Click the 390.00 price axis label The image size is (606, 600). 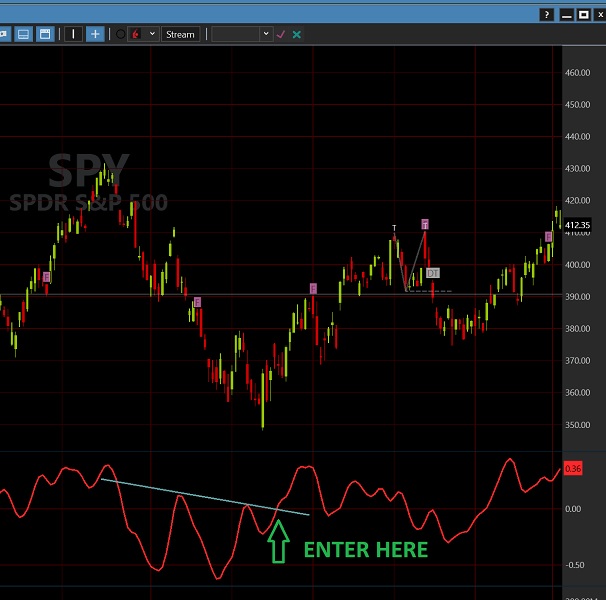577,297
